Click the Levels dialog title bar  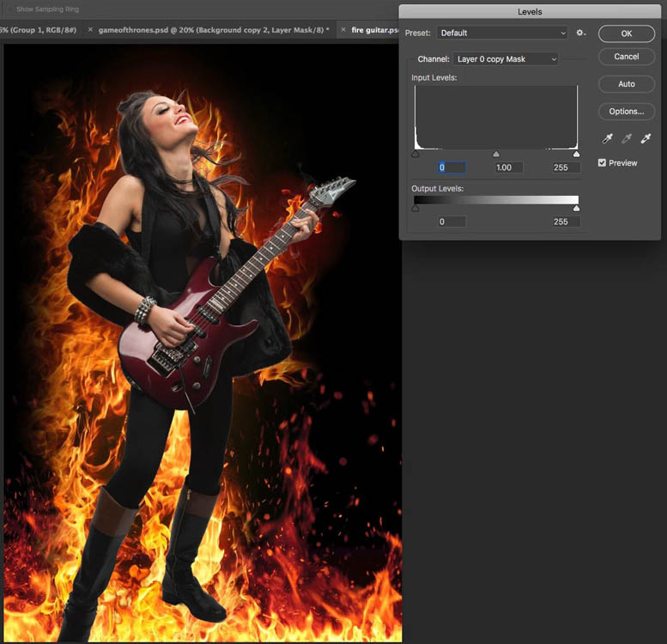(x=530, y=11)
